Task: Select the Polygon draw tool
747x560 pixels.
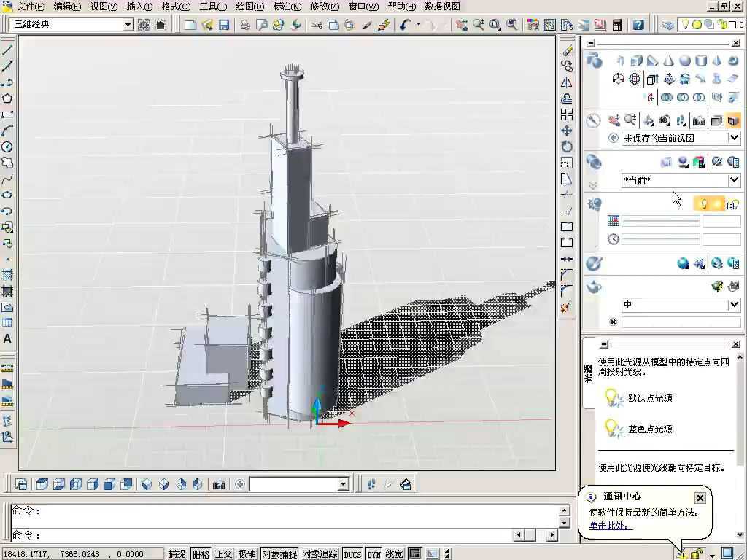Action: pyautogui.click(x=7, y=98)
